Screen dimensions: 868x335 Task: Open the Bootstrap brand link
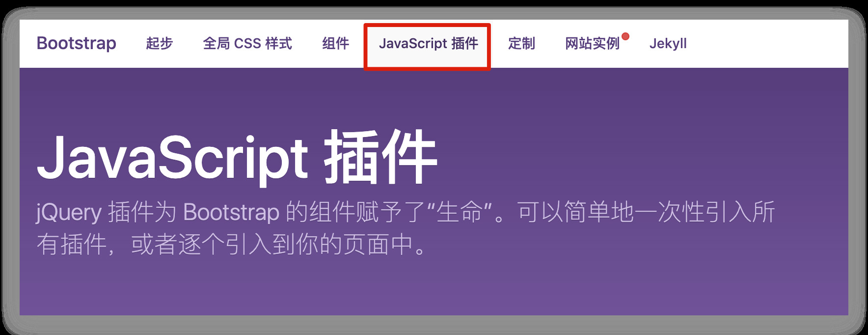coord(77,44)
